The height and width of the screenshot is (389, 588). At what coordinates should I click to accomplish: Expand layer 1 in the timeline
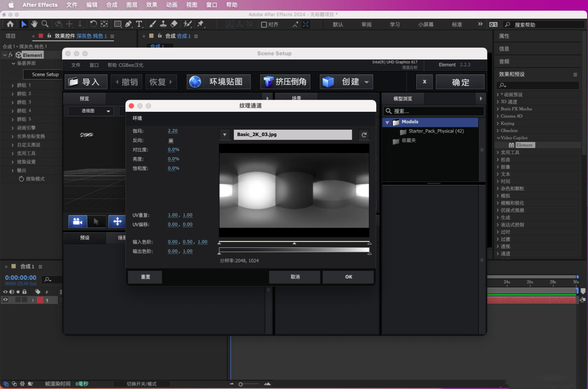pyautogui.click(x=33, y=300)
